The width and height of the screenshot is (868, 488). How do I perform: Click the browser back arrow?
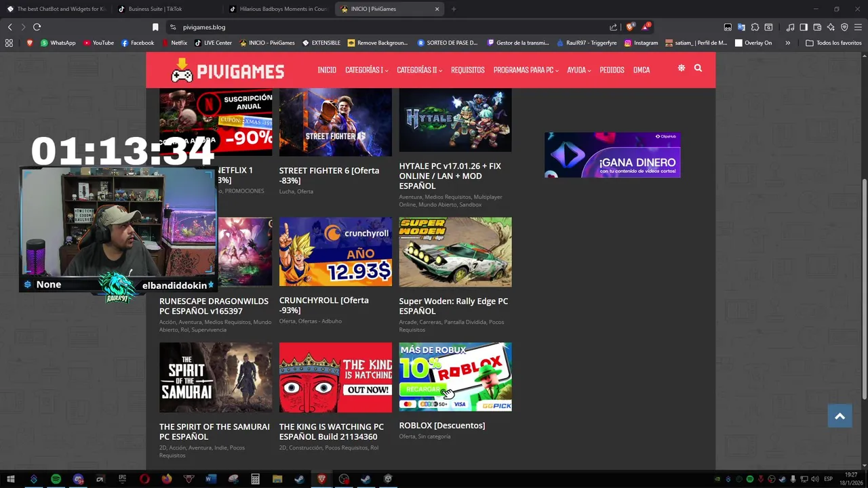[9, 27]
